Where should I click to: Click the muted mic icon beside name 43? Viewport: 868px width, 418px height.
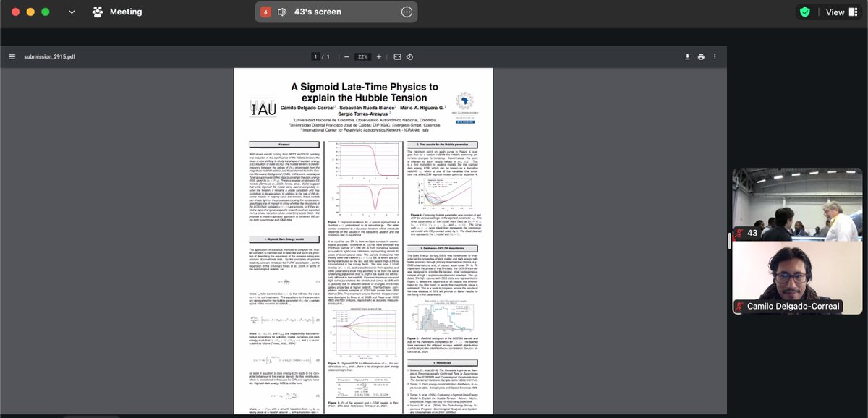[x=740, y=233]
